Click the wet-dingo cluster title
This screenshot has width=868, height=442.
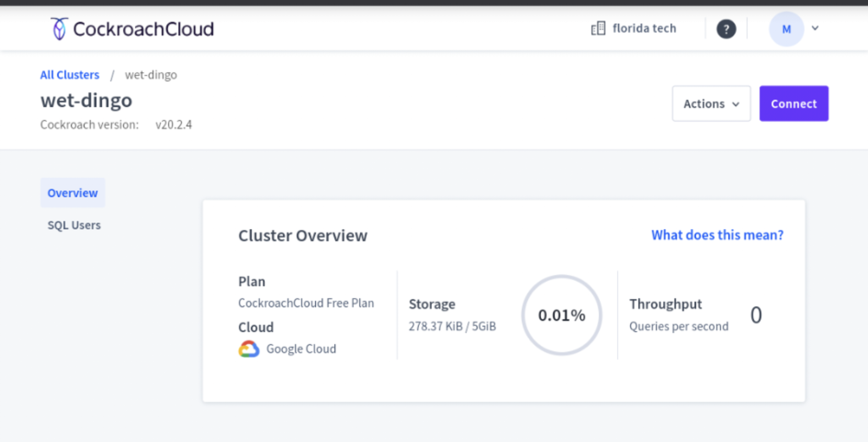coord(86,101)
